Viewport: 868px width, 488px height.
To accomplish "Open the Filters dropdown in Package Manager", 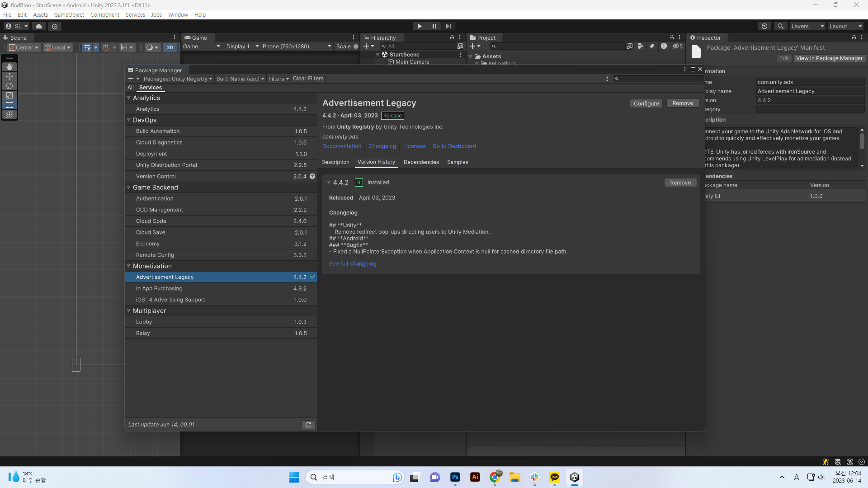I will 278,79.
